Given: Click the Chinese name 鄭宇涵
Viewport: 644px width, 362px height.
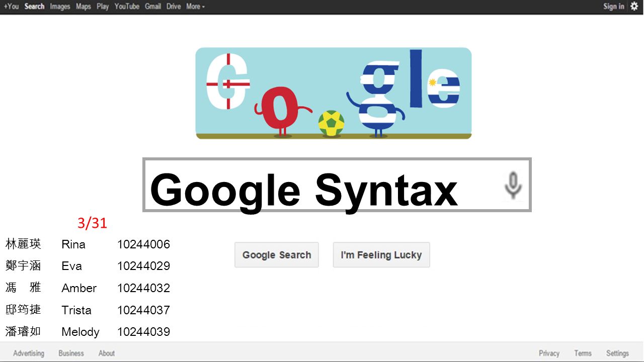Looking at the screenshot, I should pos(23,265).
